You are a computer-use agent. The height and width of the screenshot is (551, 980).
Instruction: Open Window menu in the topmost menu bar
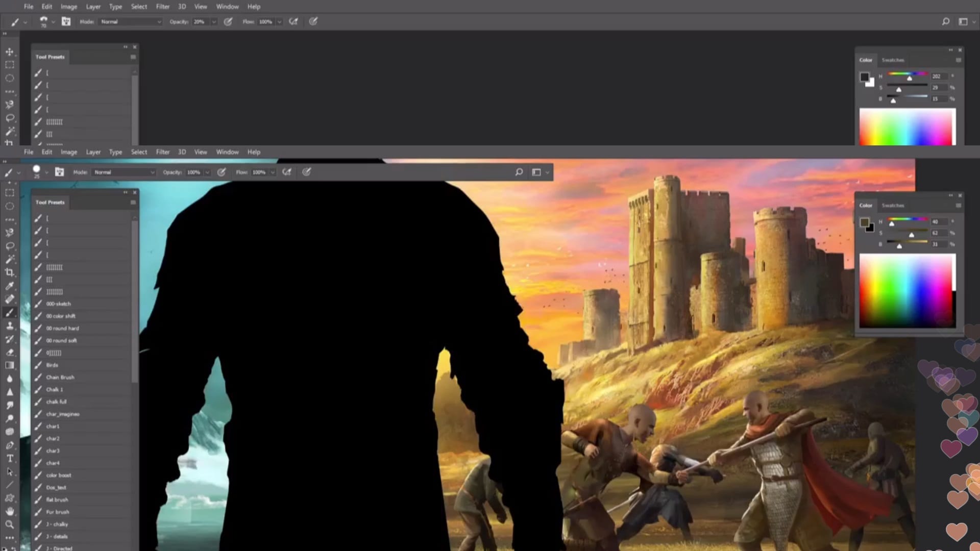click(x=227, y=7)
